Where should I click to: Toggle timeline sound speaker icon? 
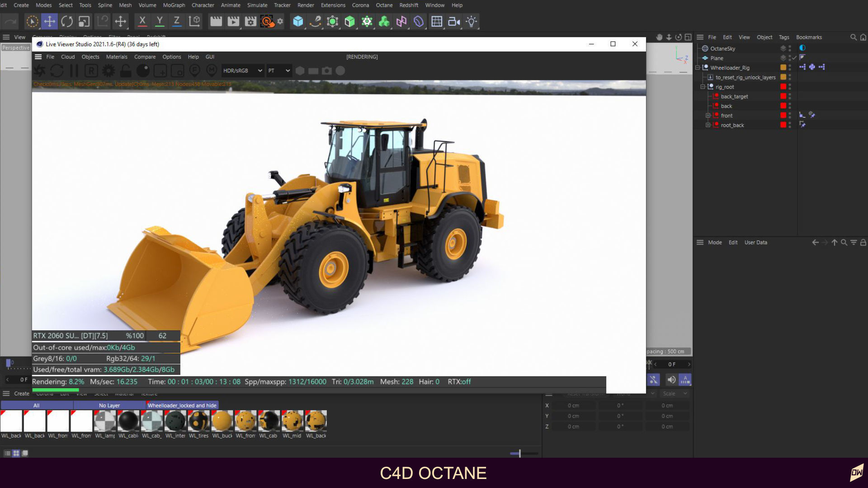click(671, 380)
